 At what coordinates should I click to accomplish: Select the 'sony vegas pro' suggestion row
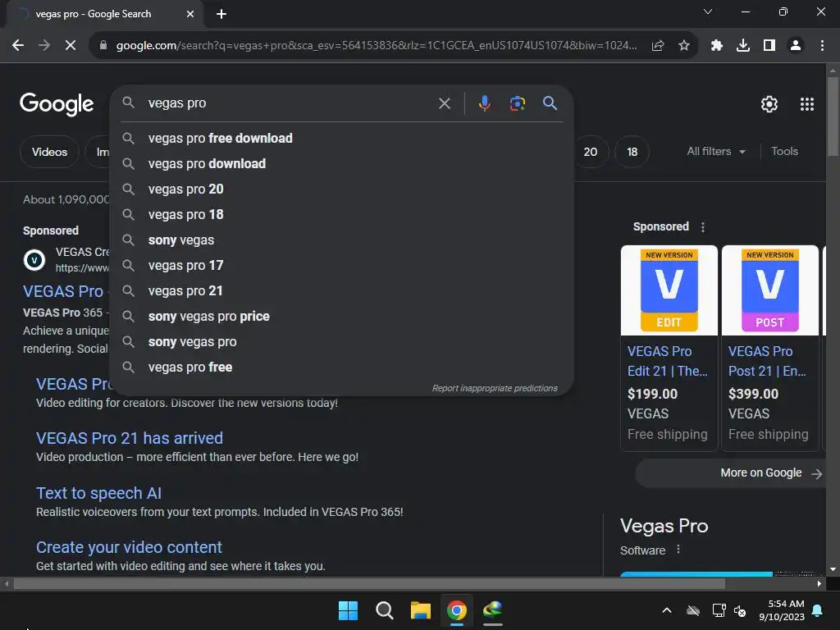[341, 342]
